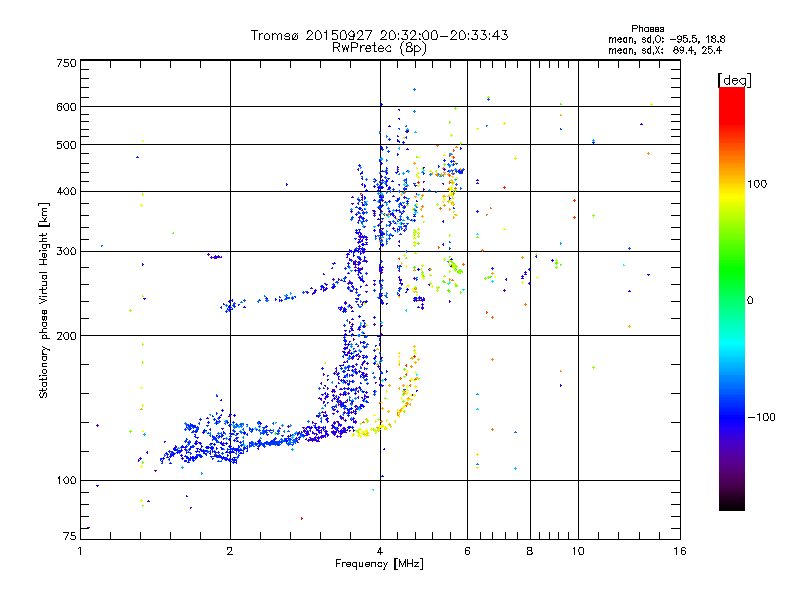Screen dimensions: 800x600
Task: Click the y-axis tick label '600'
Action: 67,107
